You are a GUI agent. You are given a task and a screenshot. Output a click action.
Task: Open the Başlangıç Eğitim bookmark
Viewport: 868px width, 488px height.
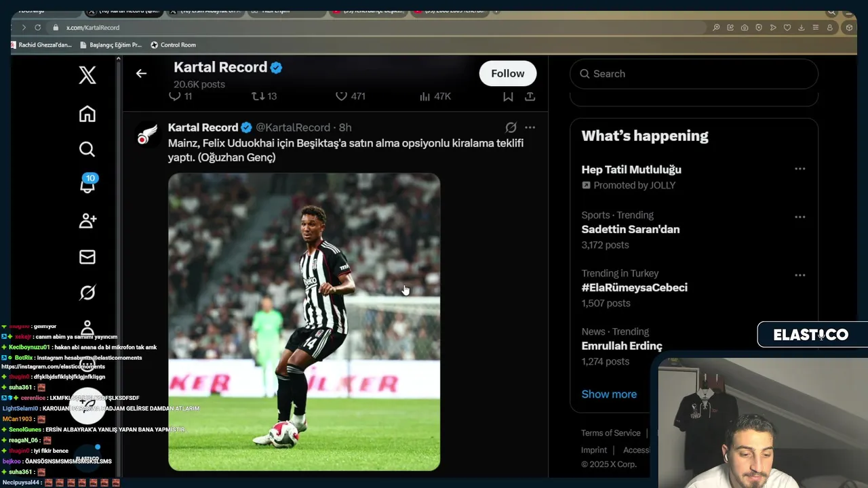point(111,45)
